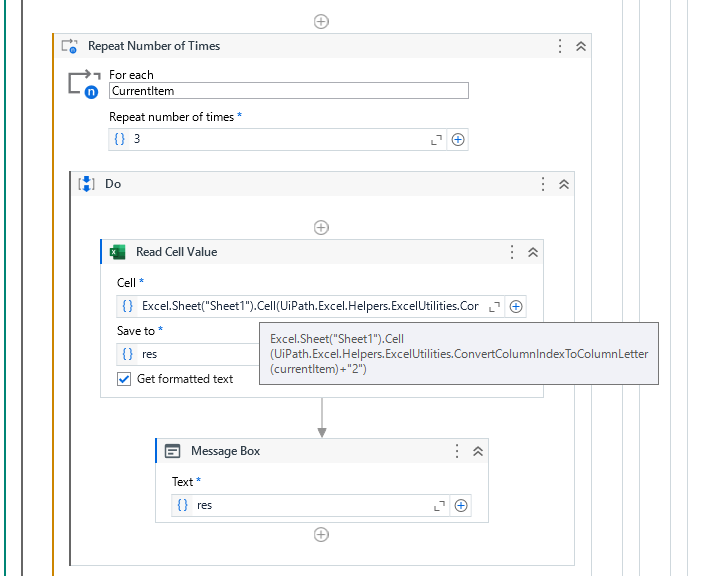Open Repeat Number of Times options menu
The width and height of the screenshot is (702, 576).
[x=560, y=46]
